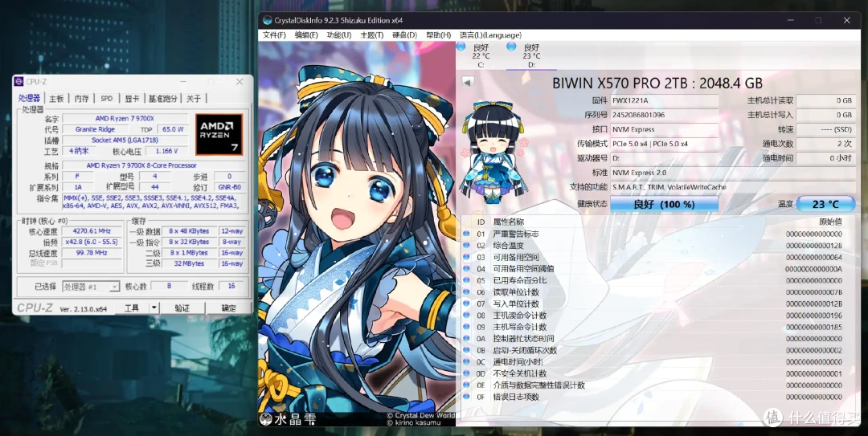
Task: Open the 处理器 #1 selection dropdown
Action: (x=91, y=287)
